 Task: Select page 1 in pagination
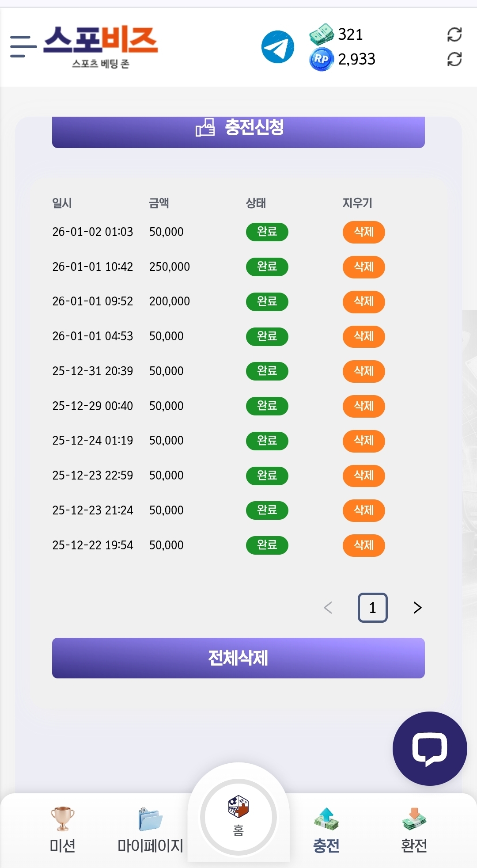pyautogui.click(x=372, y=608)
